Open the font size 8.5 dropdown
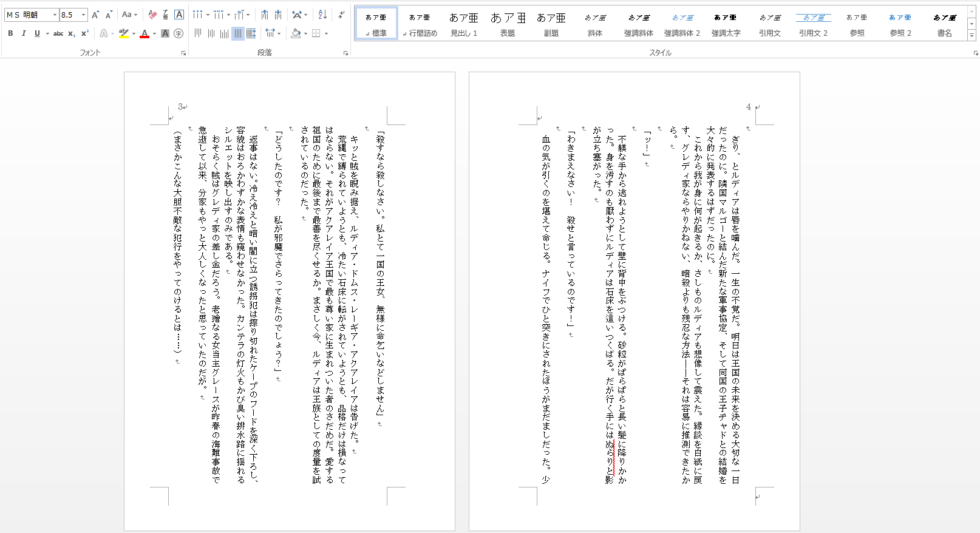The width and height of the screenshot is (980, 533). pos(84,15)
